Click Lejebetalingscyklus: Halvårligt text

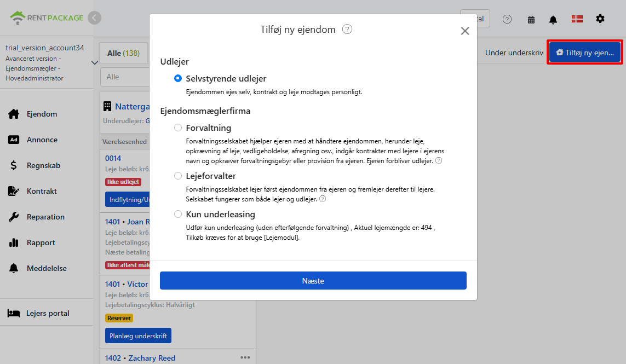pyautogui.click(x=150, y=304)
